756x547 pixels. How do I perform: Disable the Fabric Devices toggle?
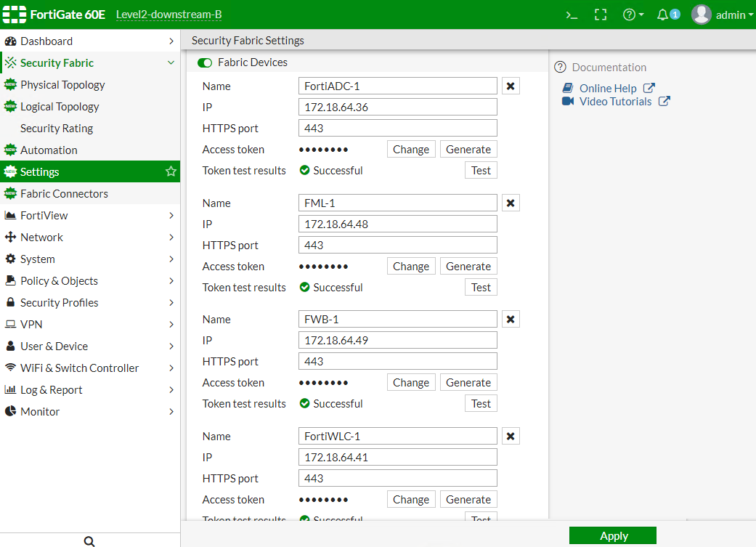tap(204, 63)
